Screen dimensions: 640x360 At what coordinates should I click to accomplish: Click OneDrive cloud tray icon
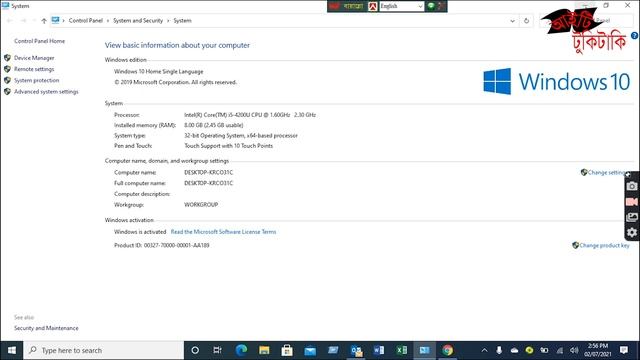click(x=514, y=350)
